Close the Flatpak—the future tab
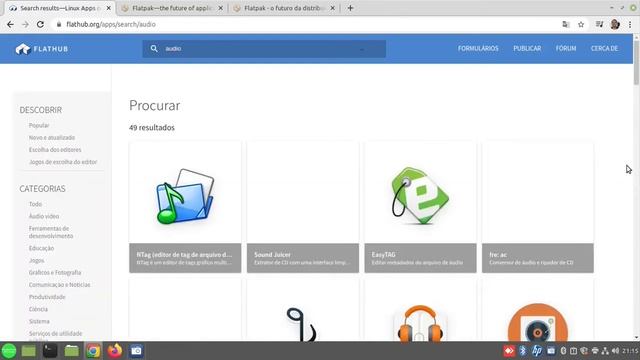The image size is (640, 360). (x=220, y=8)
